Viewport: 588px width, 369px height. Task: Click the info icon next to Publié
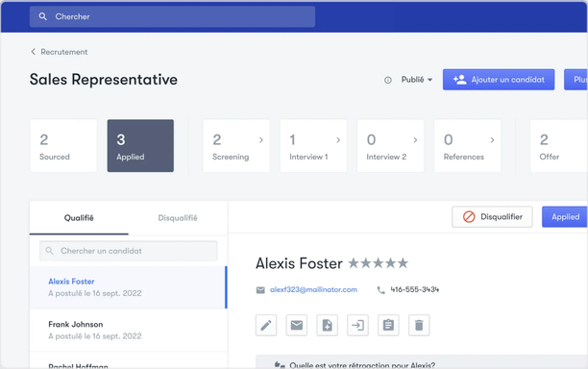pyautogui.click(x=388, y=80)
